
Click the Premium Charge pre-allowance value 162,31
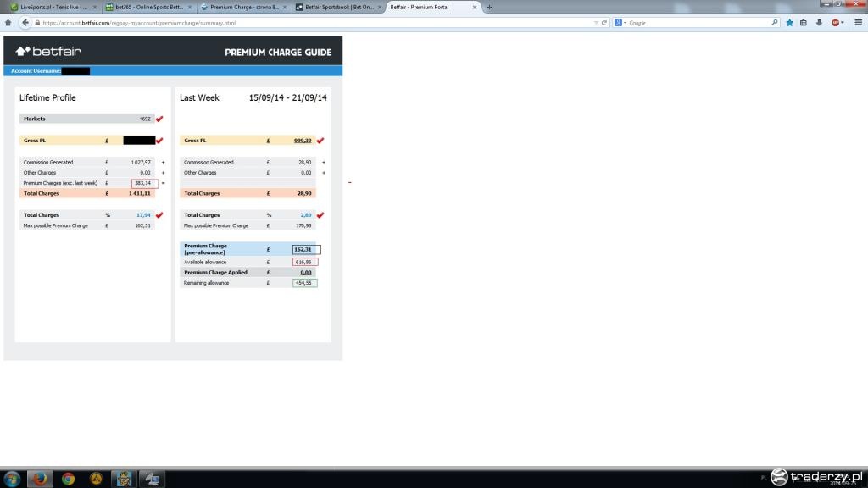[306, 250]
